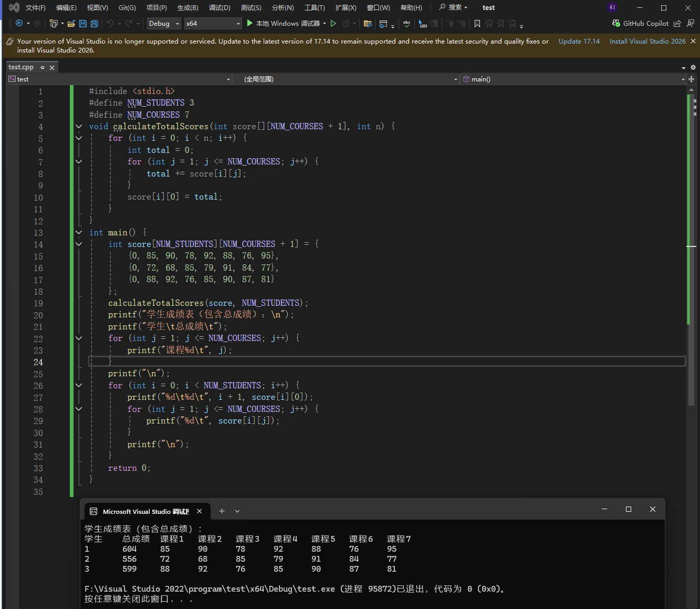This screenshot has width=700, height=609.
Task: Open the 生成(B) menu
Action: point(187,8)
